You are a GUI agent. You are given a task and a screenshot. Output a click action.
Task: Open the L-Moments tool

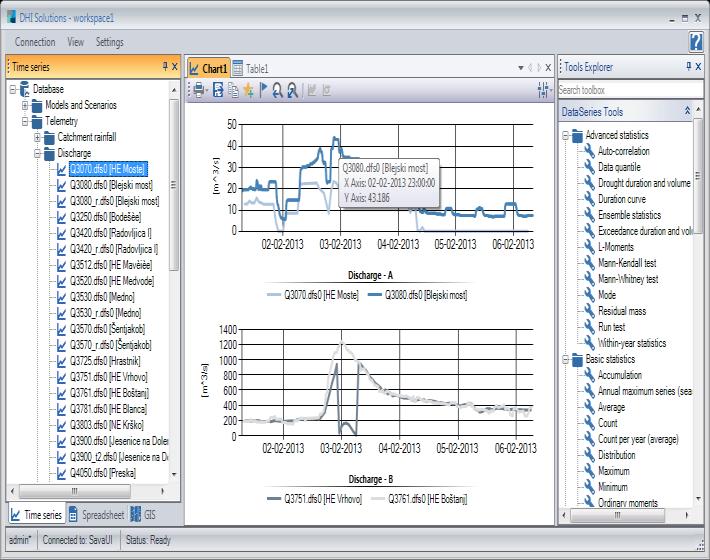615,247
